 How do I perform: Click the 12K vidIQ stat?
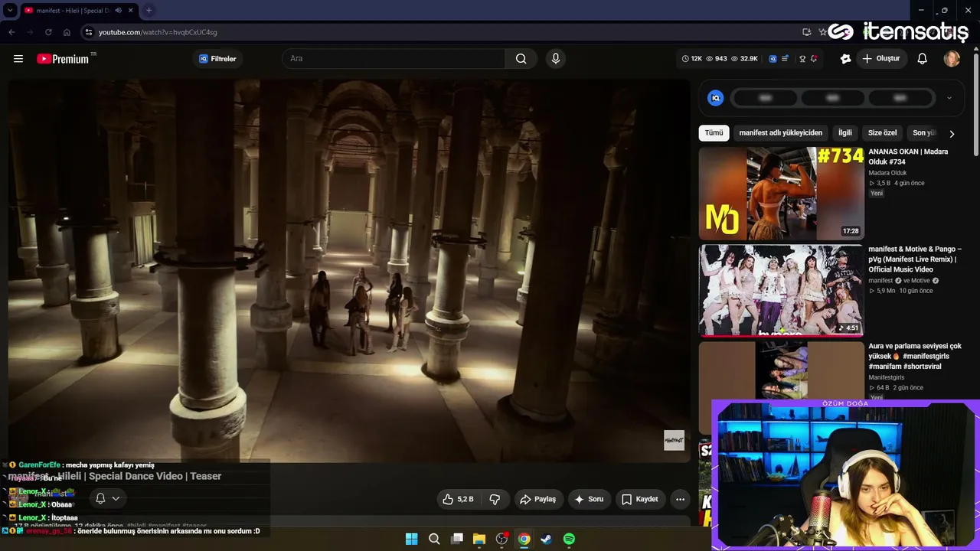(691, 59)
